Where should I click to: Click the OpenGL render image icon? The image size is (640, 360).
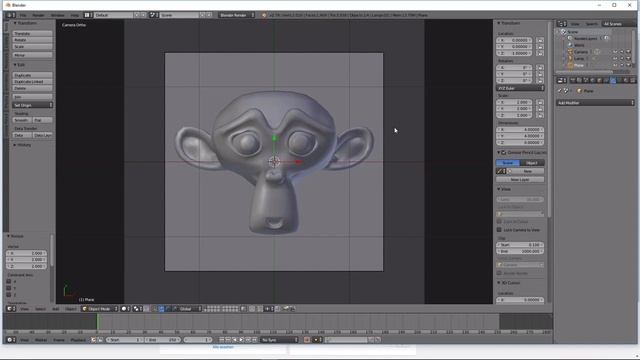tap(286, 309)
